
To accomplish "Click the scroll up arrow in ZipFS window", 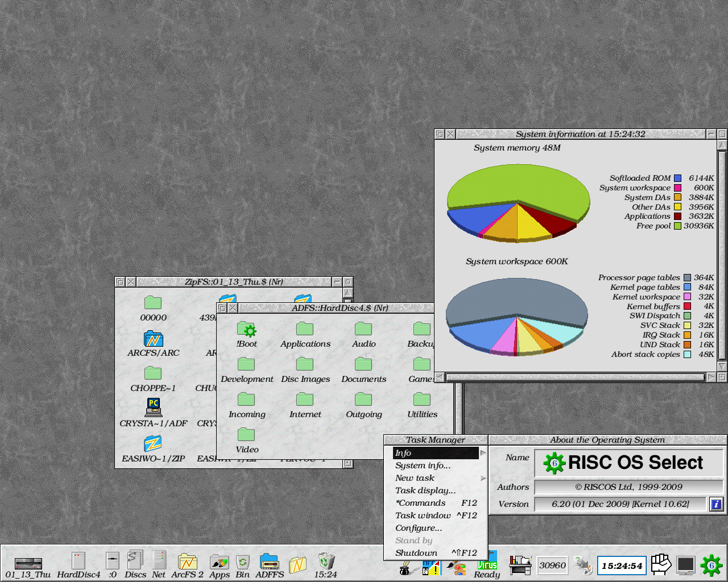I will click(x=348, y=293).
